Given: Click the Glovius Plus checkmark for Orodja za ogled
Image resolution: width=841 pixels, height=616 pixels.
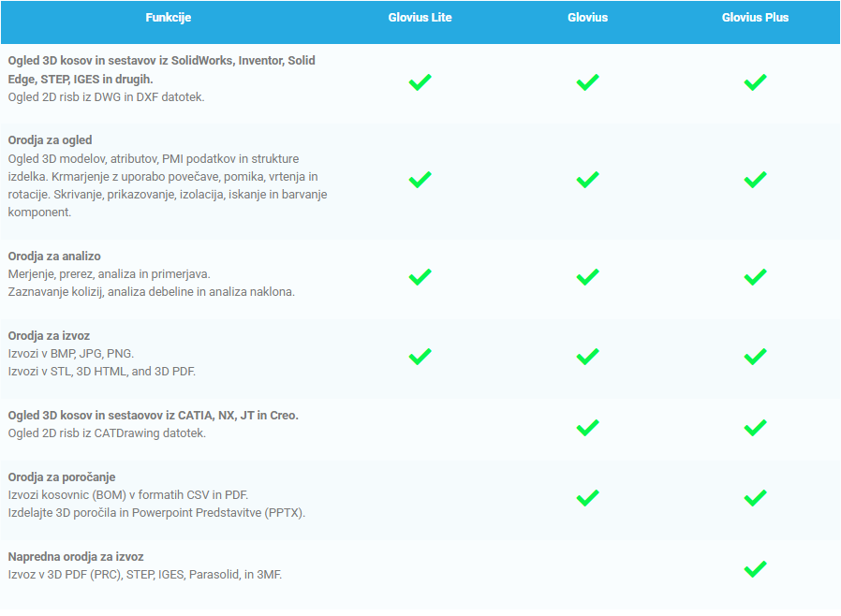Looking at the screenshot, I should tap(755, 179).
